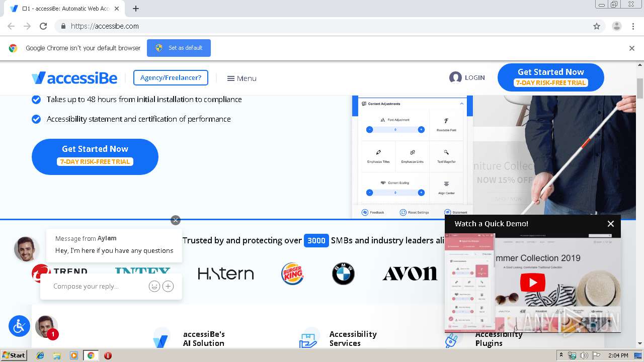The width and height of the screenshot is (644, 362).
Task: Close the Watch a Quick Demo popup
Action: [x=610, y=224]
